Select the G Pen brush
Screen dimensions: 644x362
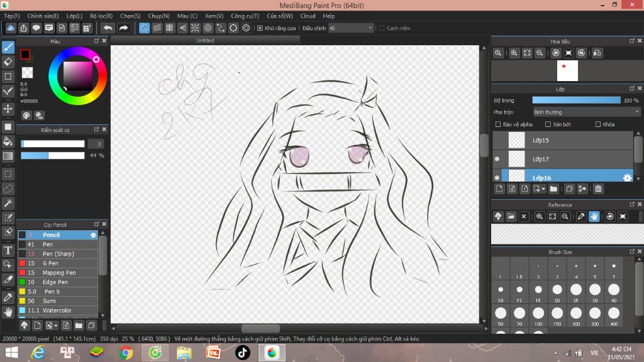coord(58,263)
